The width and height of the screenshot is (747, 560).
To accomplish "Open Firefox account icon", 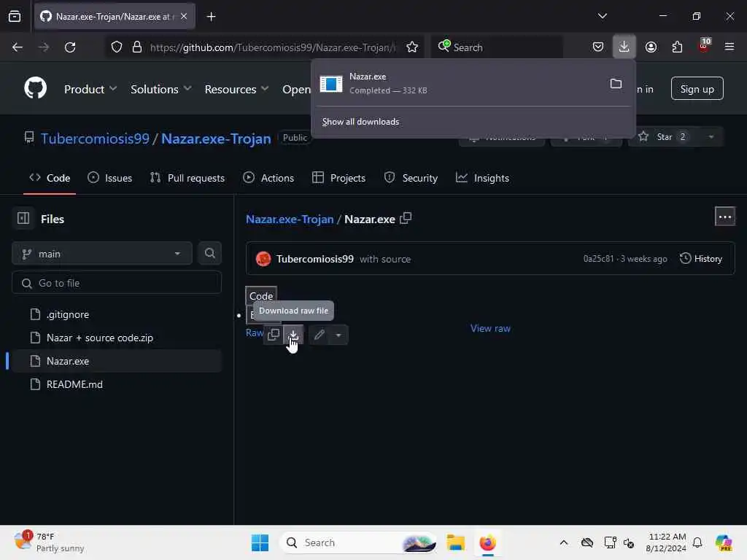I will click(651, 47).
